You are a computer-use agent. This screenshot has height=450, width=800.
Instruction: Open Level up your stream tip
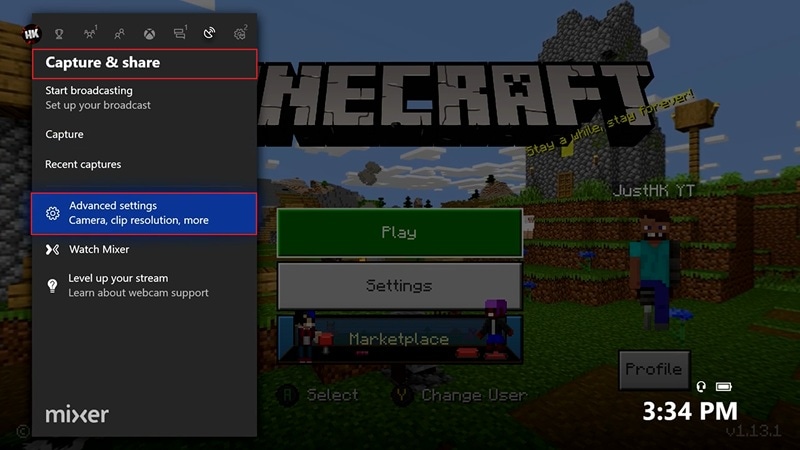(144, 285)
